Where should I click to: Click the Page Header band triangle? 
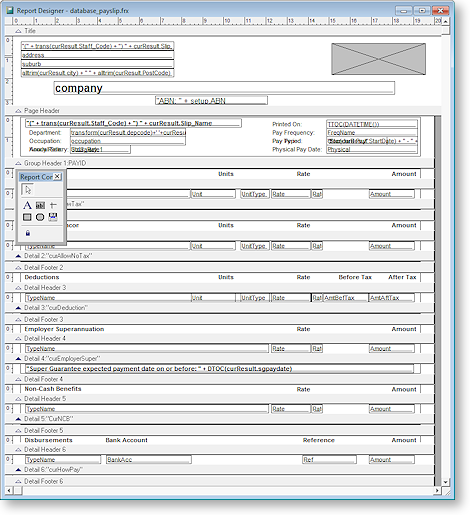(18, 111)
